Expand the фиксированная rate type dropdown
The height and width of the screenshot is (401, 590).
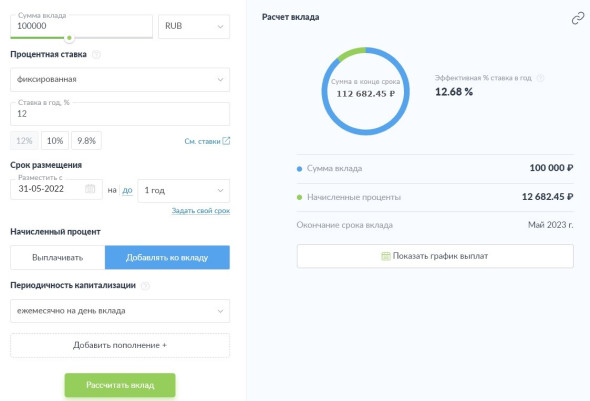point(120,79)
